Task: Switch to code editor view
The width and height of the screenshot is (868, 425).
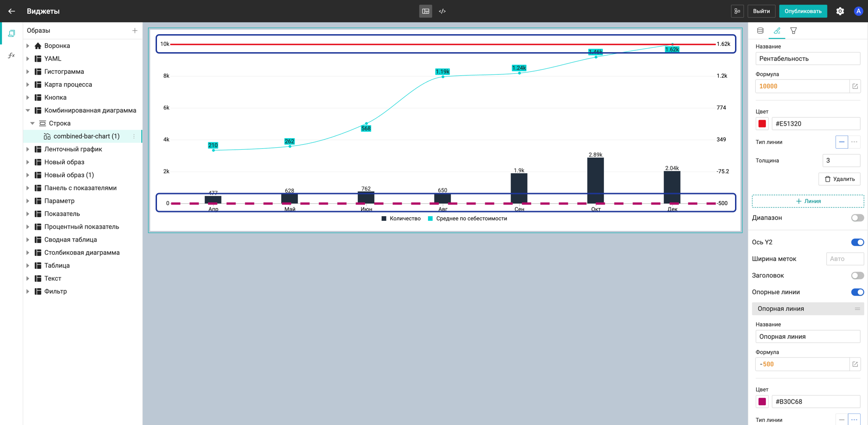Action: point(442,11)
